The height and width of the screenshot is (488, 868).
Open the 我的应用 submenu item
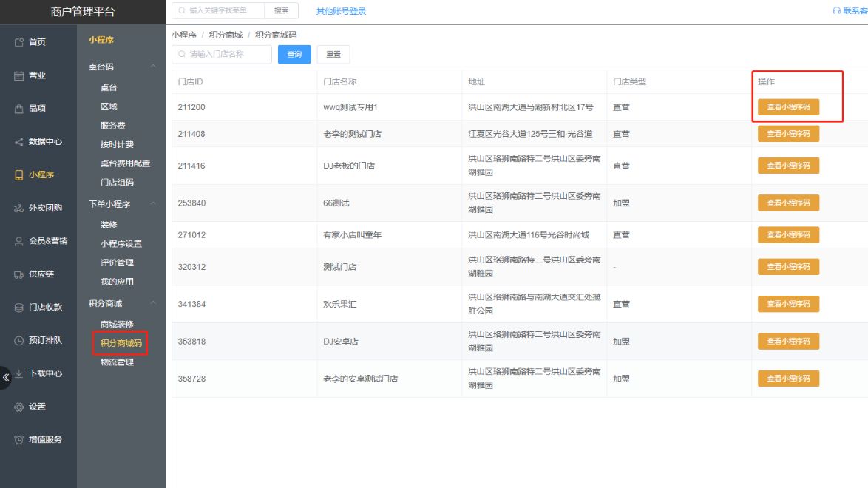click(x=117, y=282)
